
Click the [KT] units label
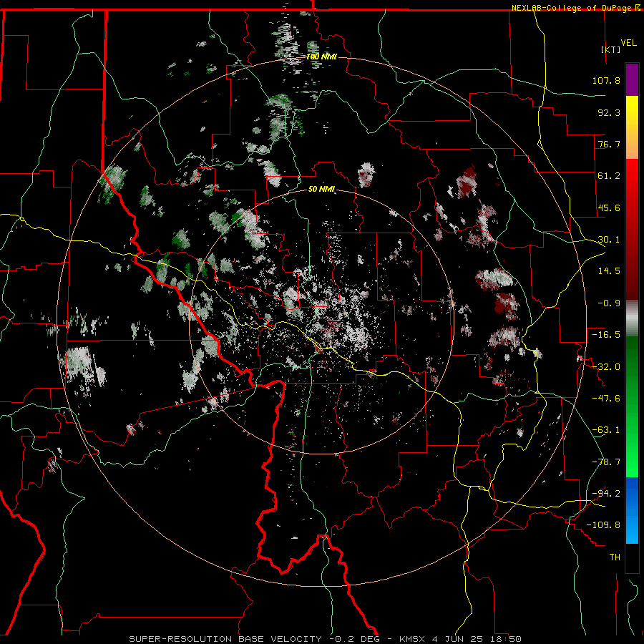(x=611, y=49)
